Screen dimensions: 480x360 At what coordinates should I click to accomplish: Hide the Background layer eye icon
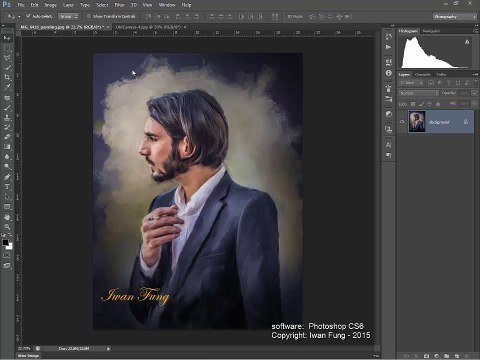402,122
